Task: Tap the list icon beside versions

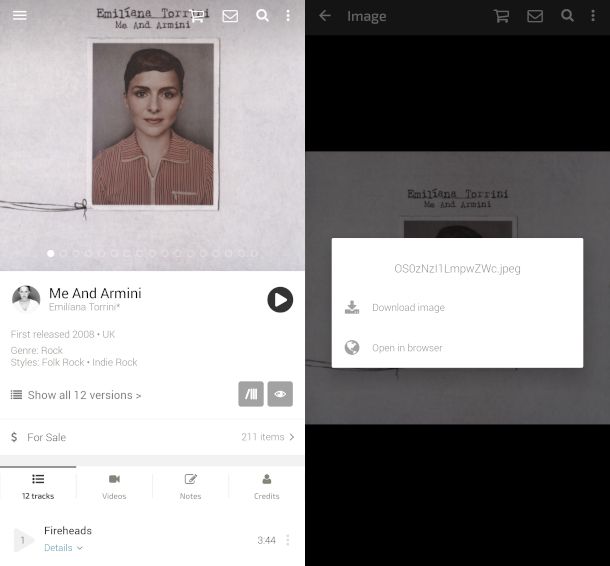Action: [x=16, y=395]
